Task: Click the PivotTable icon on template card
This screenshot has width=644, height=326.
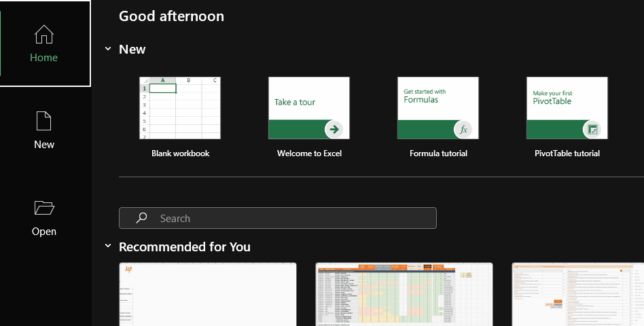Action: (592, 129)
